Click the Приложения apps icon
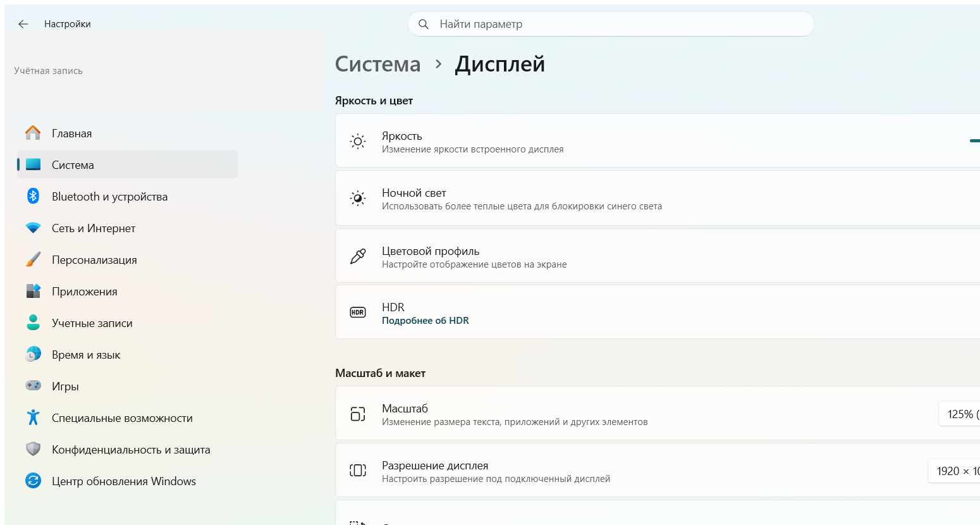Viewport: 980px width, 525px height. tap(33, 291)
